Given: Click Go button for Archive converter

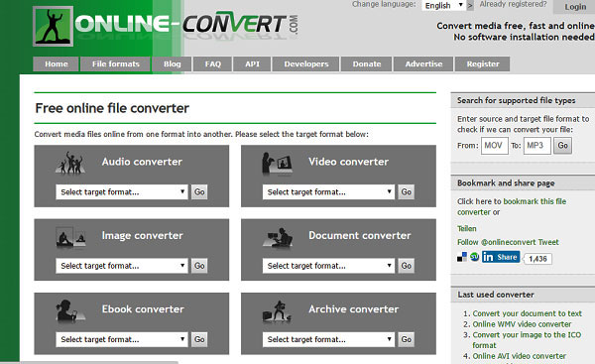Looking at the screenshot, I should (x=407, y=339).
